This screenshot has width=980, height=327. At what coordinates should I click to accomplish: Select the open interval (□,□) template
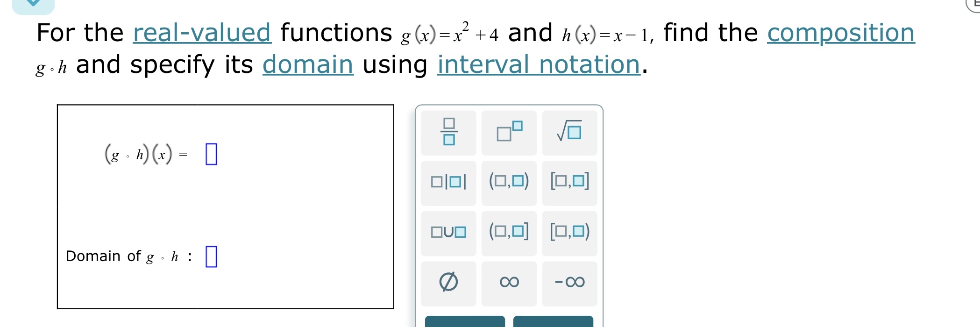coord(509,183)
